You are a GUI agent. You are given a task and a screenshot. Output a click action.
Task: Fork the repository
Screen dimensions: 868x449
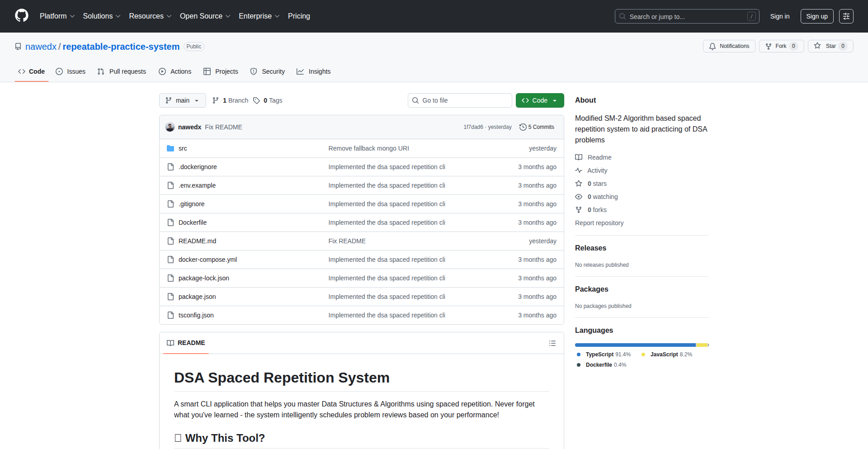[776, 46]
